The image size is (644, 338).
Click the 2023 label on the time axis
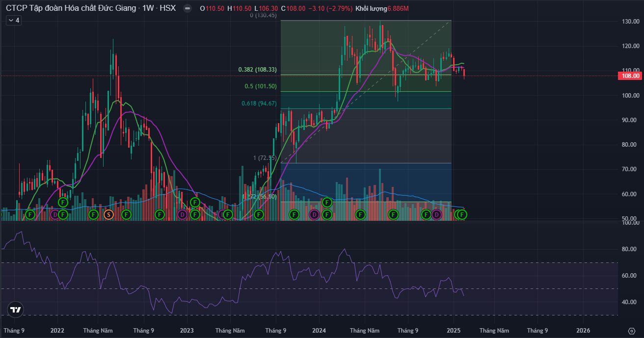click(187, 331)
